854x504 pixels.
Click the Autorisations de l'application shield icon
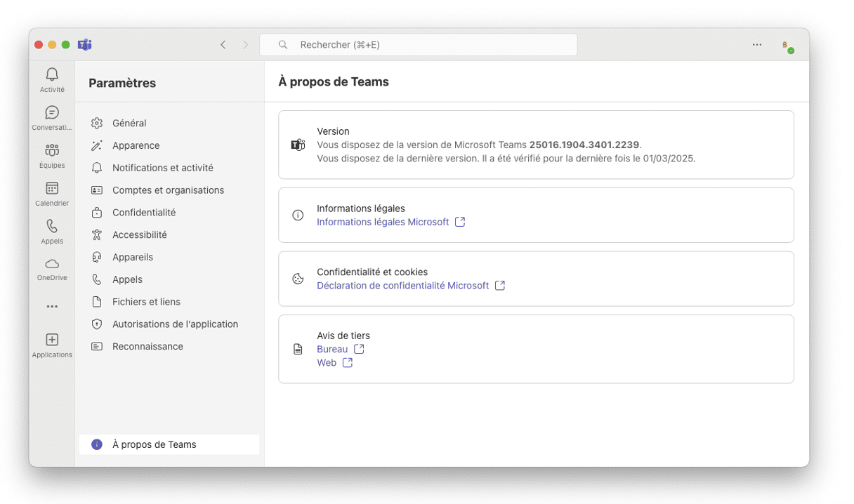tap(97, 324)
